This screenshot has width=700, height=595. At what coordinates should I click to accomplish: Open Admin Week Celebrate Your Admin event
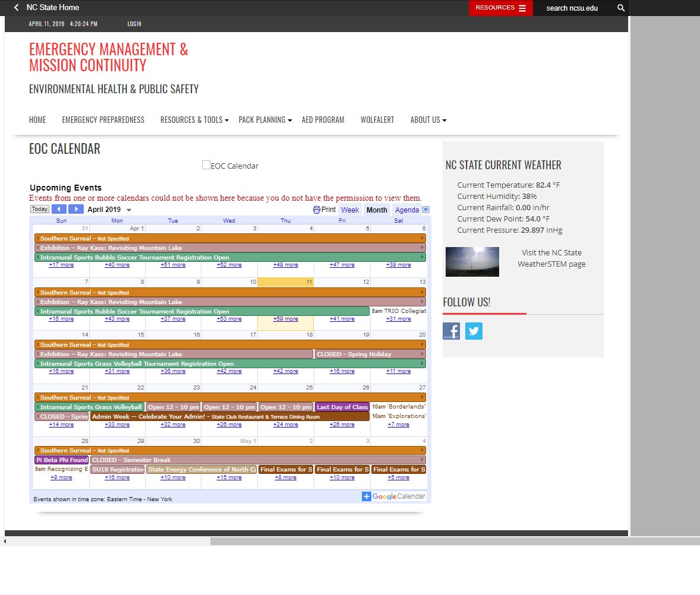(x=230, y=417)
